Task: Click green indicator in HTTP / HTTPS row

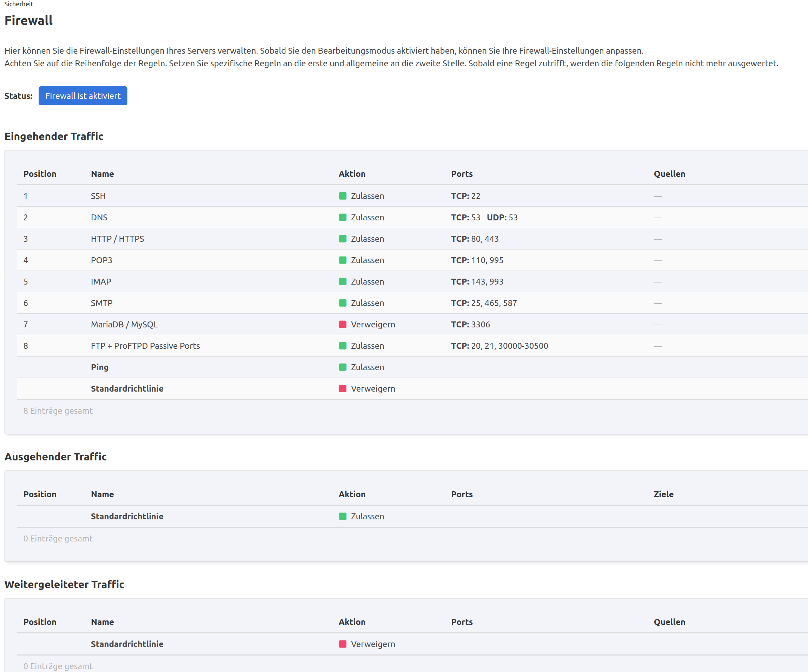Action: [343, 239]
